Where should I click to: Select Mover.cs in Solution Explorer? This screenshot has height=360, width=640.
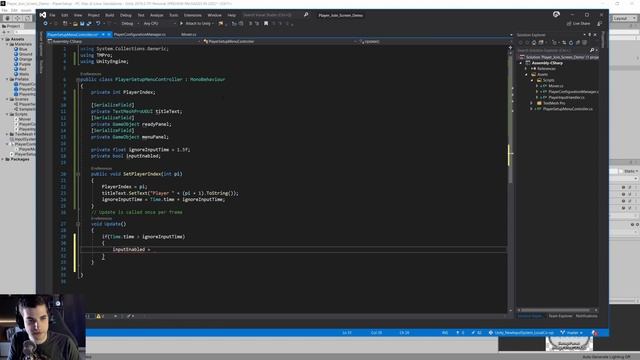pos(556,86)
